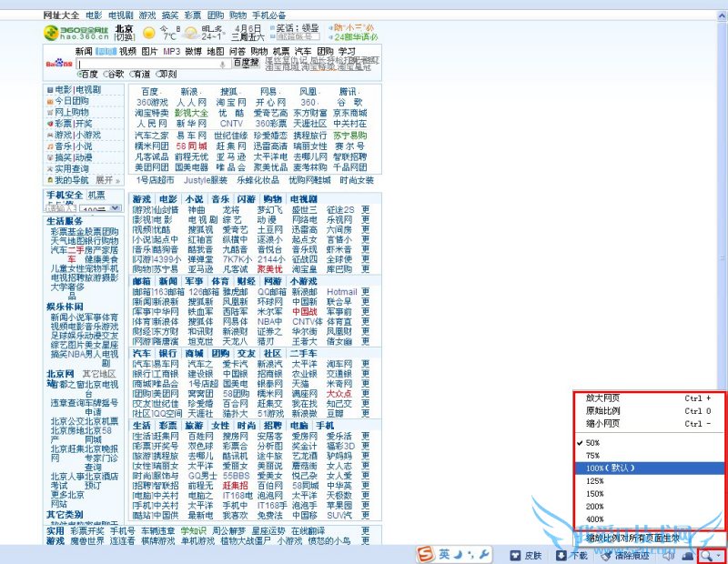Open the 苏宁易购 green link
The image size is (728, 564).
coord(350,136)
